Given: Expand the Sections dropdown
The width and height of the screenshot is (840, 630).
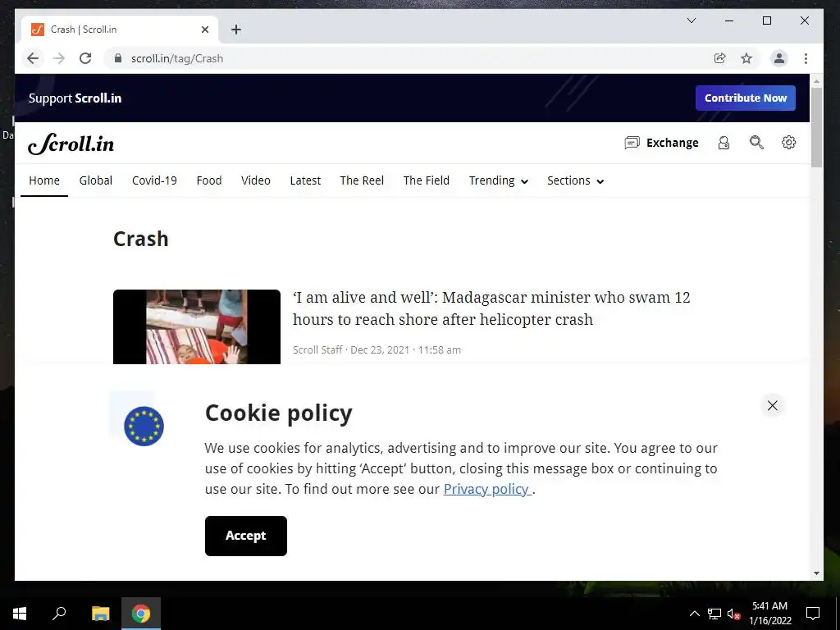Looking at the screenshot, I should [x=575, y=180].
